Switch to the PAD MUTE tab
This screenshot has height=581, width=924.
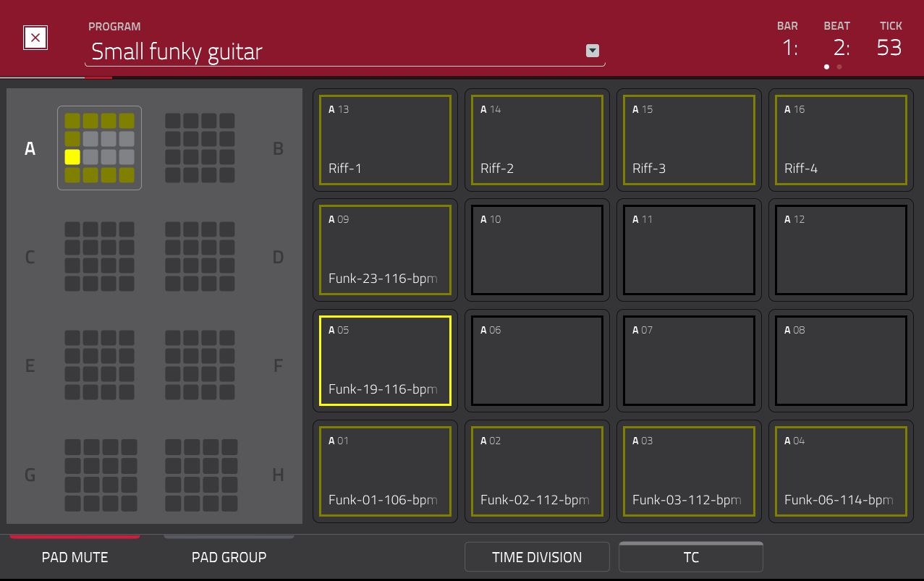click(x=75, y=557)
